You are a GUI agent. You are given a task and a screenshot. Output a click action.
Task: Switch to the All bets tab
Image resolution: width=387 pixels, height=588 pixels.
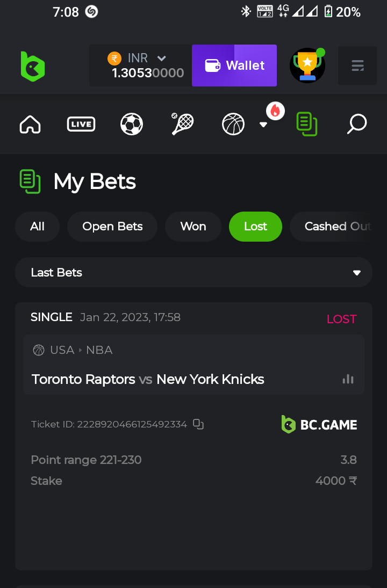[x=37, y=227]
